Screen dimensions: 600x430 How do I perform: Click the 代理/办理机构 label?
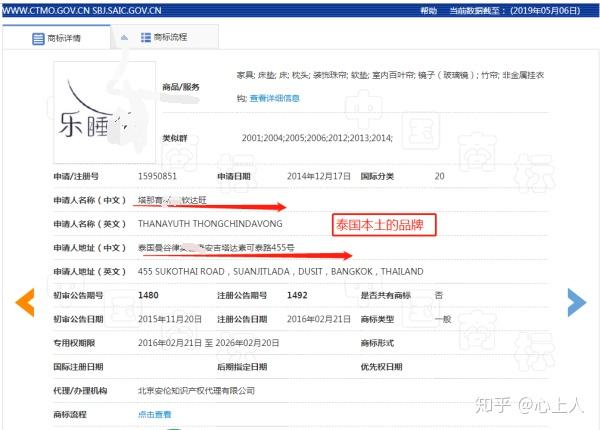(x=80, y=391)
